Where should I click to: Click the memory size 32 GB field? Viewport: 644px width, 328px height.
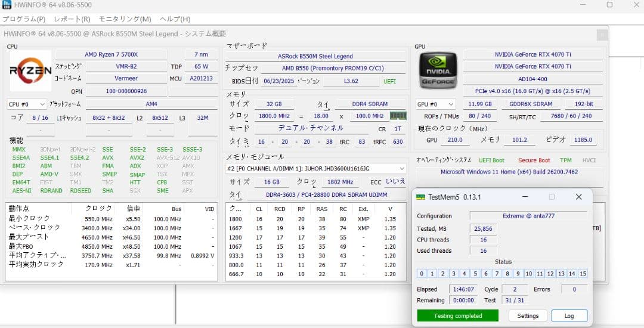[x=274, y=104]
